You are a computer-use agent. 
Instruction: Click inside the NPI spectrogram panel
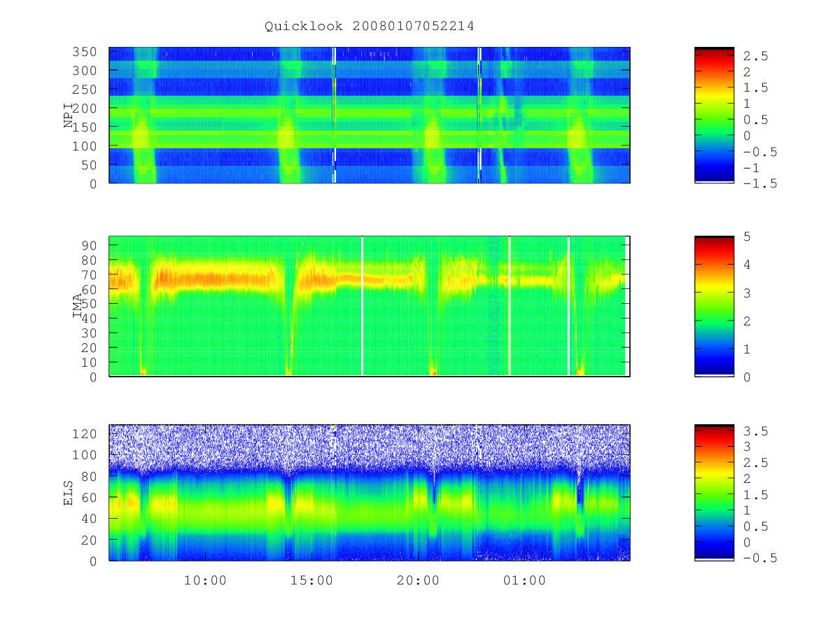(x=369, y=115)
